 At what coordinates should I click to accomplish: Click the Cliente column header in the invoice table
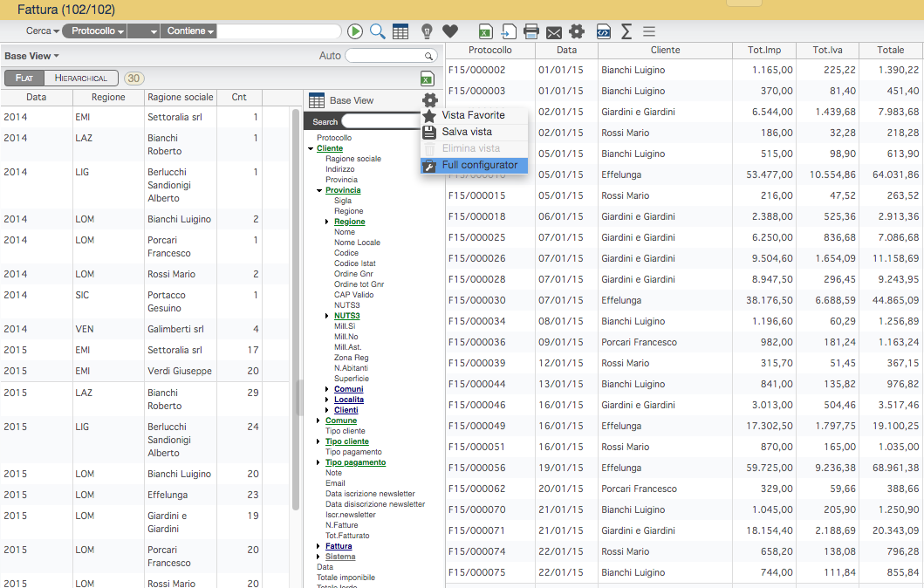point(666,50)
